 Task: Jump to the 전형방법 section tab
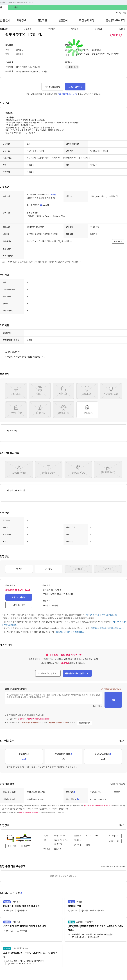coord(98,29)
